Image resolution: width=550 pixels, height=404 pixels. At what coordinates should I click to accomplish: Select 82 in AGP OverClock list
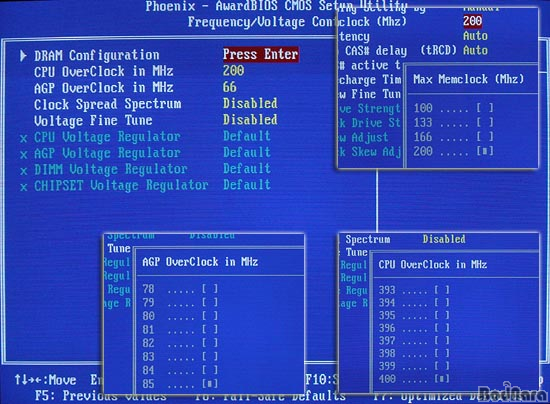(180, 343)
